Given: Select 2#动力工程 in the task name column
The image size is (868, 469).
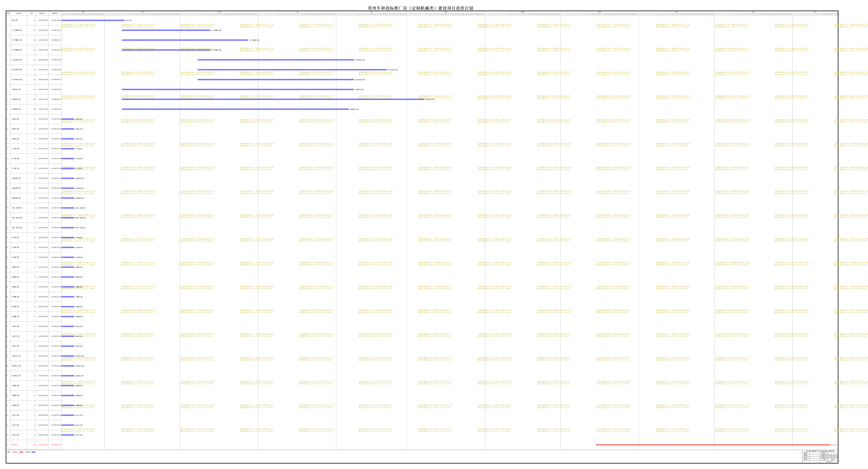Looking at the screenshot, I should pyautogui.click(x=15, y=425).
